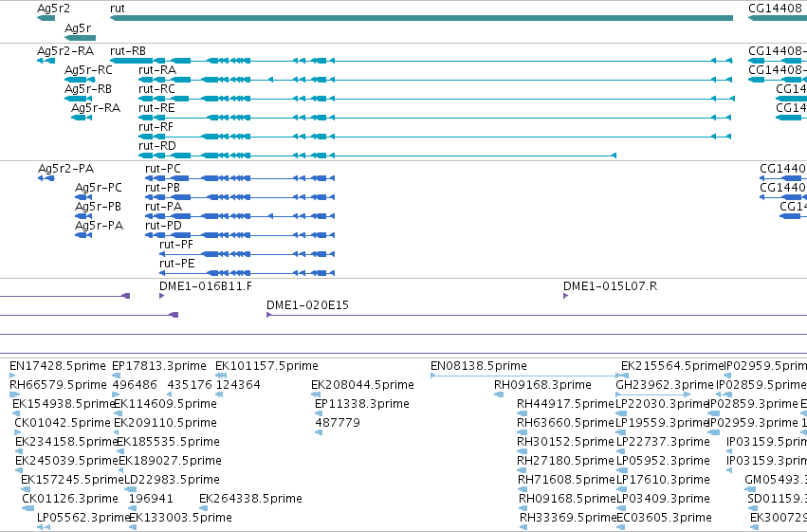Viewport: 807px width, 532px height.
Task: Select the EK245039.5prime EST label
Action: click(66, 462)
